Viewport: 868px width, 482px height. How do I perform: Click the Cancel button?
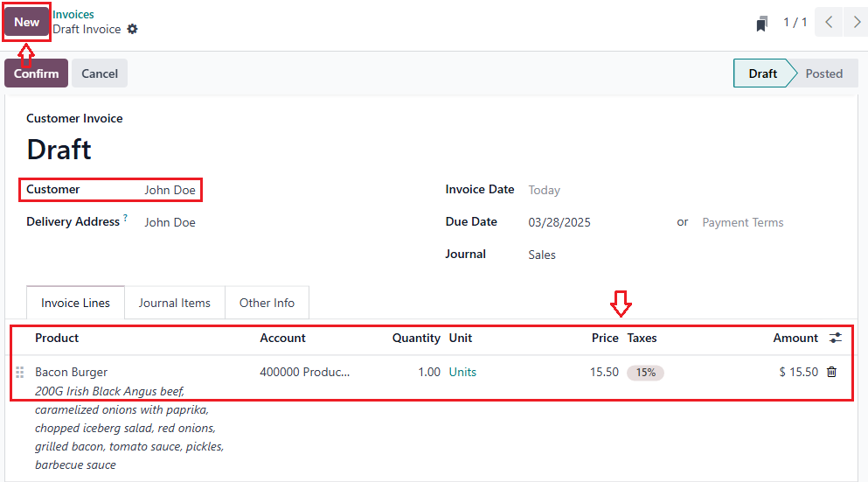pyautogui.click(x=100, y=73)
